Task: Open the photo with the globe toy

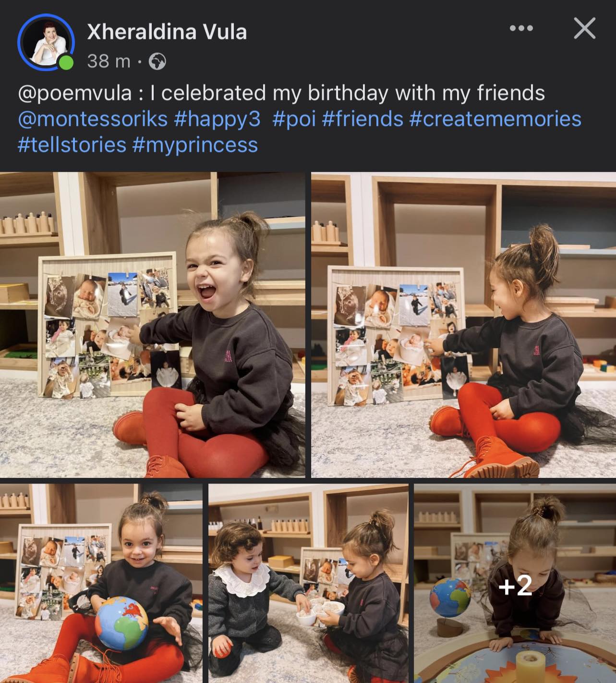Action: 101,583
